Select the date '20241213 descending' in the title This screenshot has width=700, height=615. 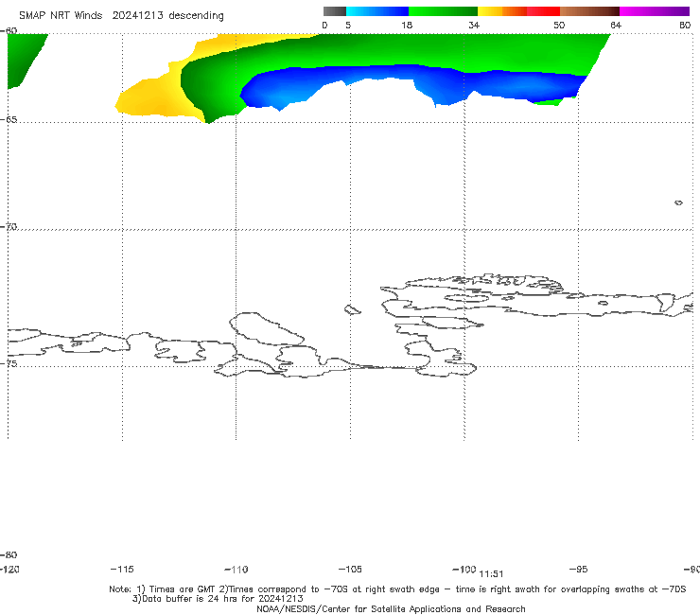point(167,16)
